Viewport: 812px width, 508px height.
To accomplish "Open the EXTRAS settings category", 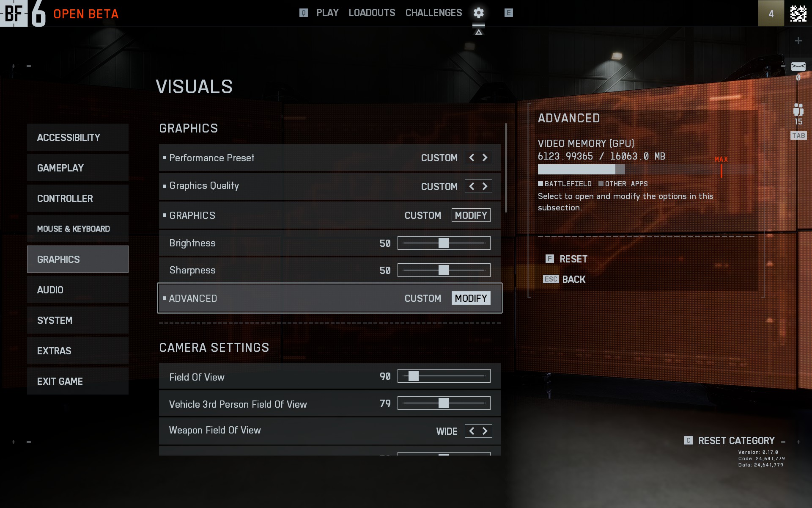I will [78, 351].
